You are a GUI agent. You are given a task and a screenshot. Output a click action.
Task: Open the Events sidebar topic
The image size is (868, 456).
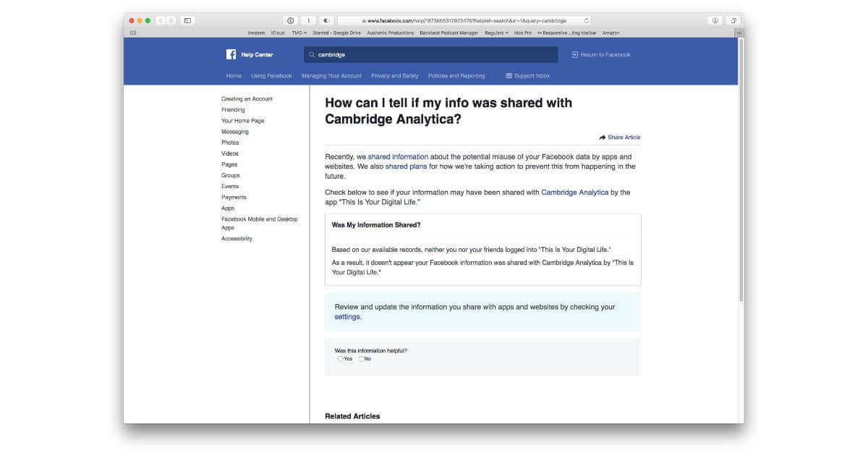pyautogui.click(x=230, y=186)
